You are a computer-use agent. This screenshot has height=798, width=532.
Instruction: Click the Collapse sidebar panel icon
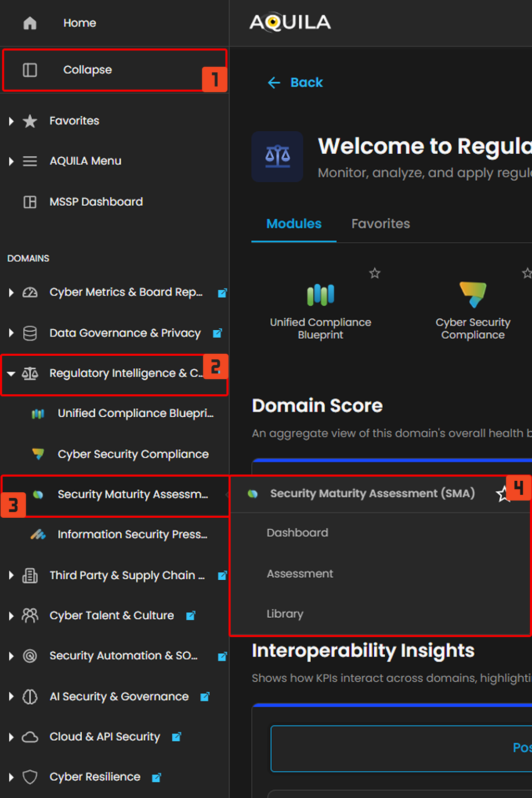pos(30,70)
